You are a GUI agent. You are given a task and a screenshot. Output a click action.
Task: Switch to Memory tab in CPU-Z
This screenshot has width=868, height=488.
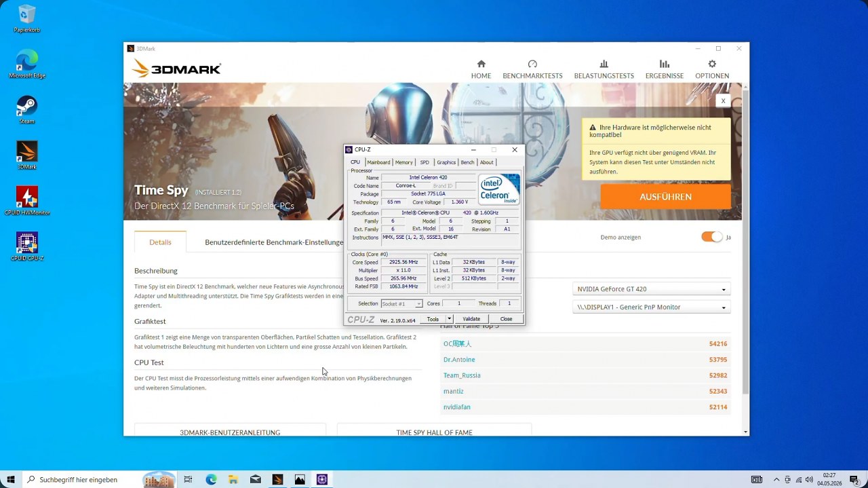tap(404, 162)
